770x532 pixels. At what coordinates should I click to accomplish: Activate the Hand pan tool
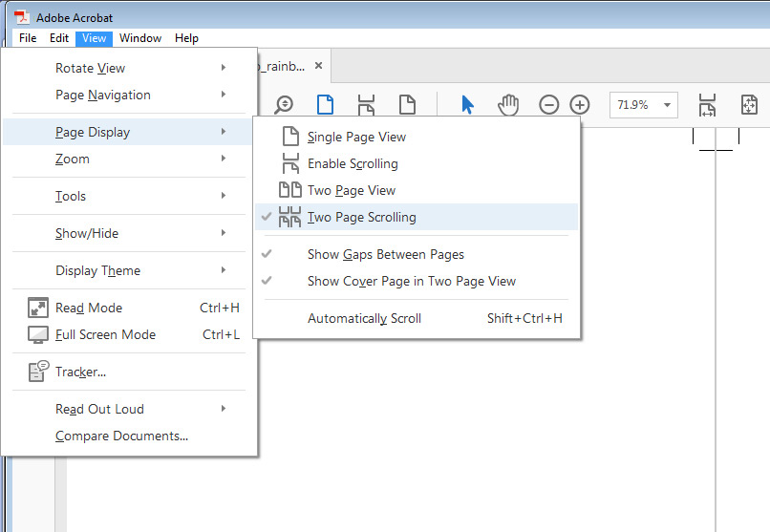pos(507,105)
